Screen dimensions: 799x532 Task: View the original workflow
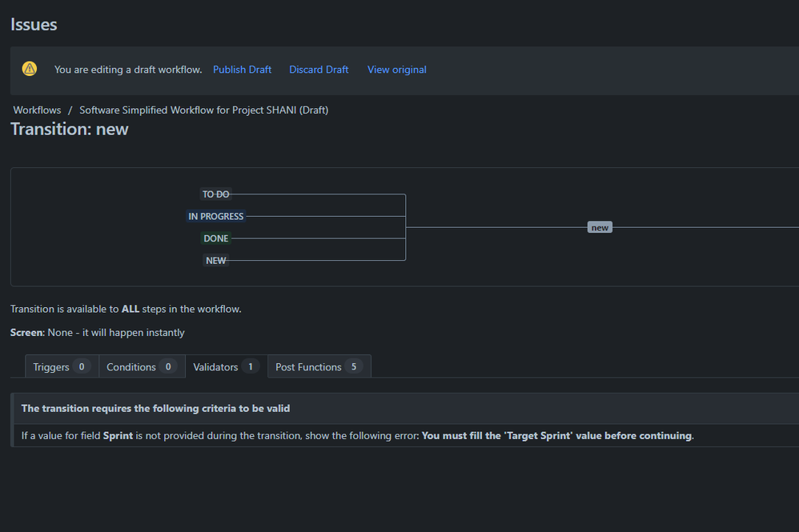[x=396, y=70]
